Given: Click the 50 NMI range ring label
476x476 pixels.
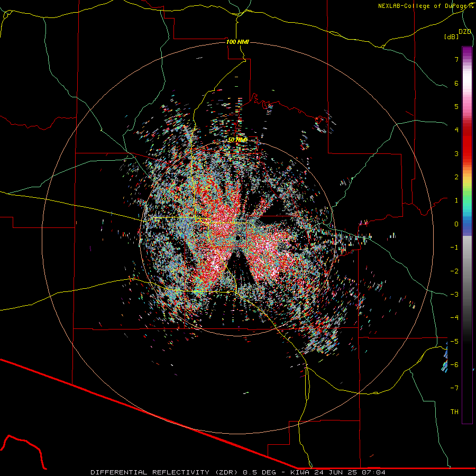Looking at the screenshot, I should coord(237,140).
